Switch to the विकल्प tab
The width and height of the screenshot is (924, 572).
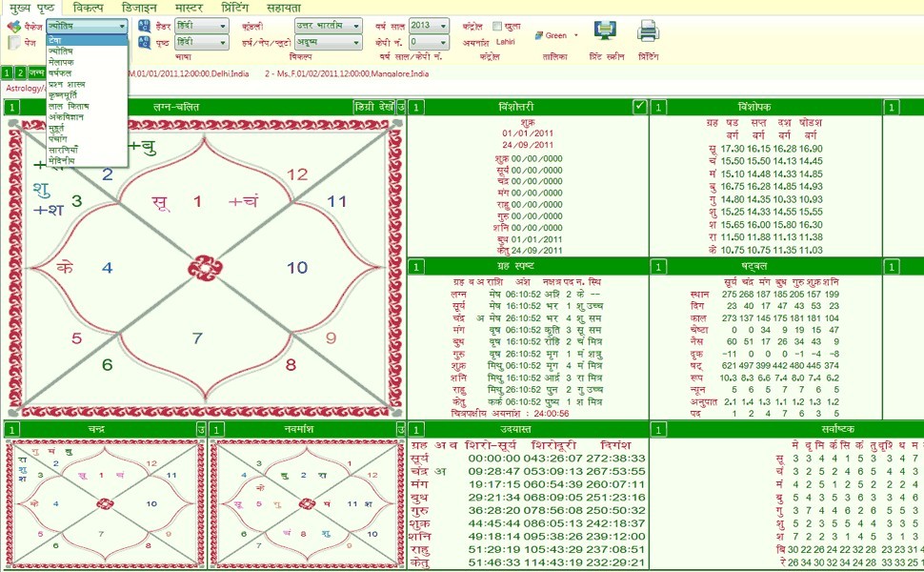tap(89, 8)
